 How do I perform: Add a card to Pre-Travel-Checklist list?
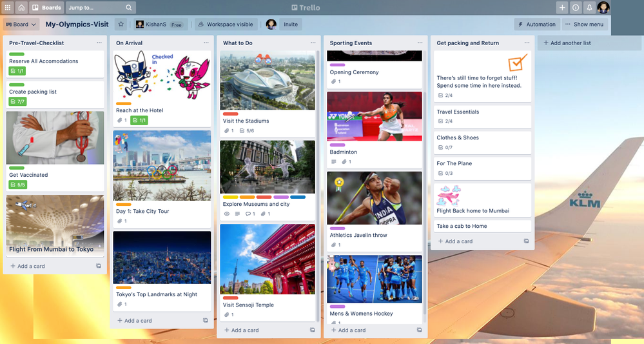pyautogui.click(x=28, y=267)
